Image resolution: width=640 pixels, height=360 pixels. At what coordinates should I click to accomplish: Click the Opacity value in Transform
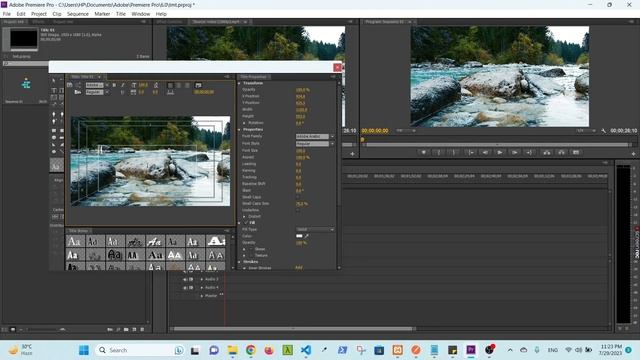(x=302, y=90)
